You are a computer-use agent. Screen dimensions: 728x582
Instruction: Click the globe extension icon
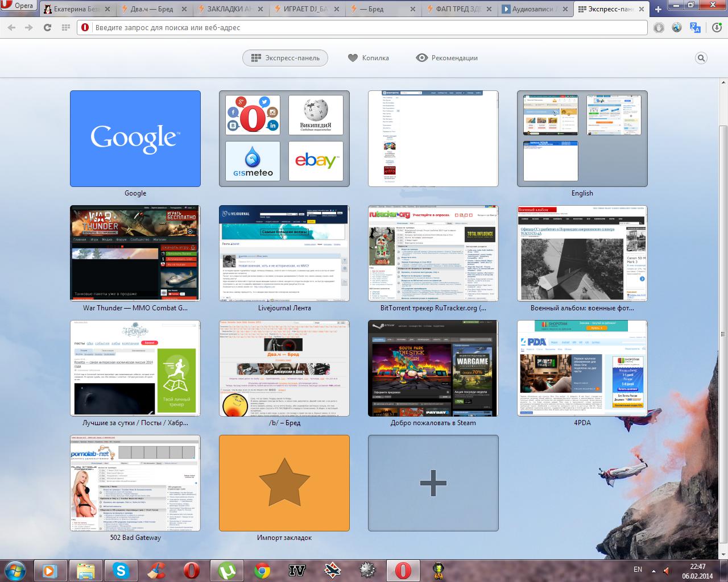coord(677,27)
